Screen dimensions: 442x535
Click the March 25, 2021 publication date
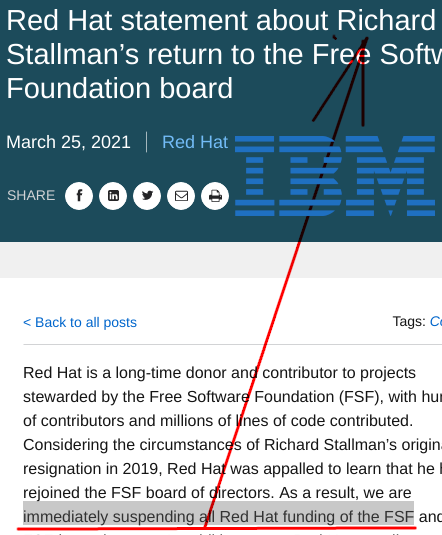[x=68, y=142]
